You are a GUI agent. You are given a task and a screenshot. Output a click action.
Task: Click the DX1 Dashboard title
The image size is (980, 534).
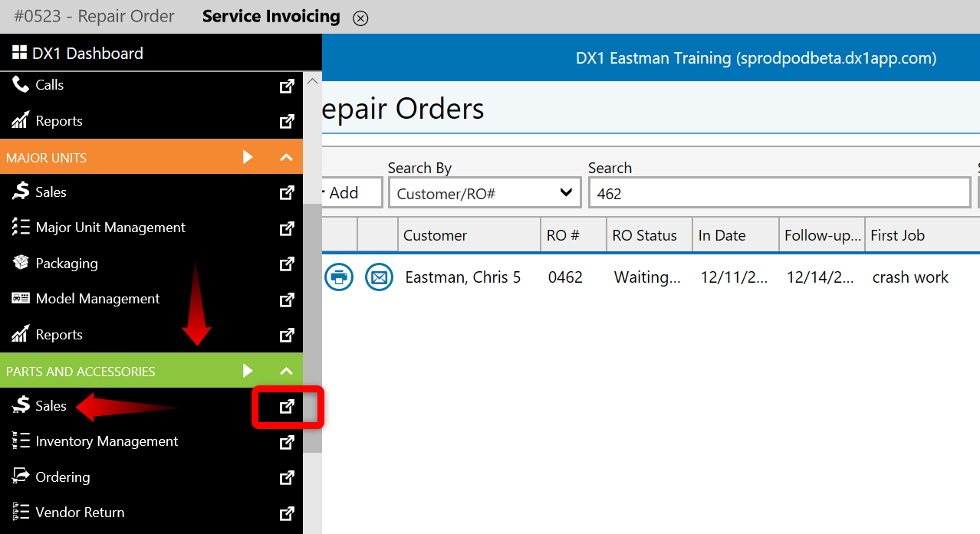point(87,53)
